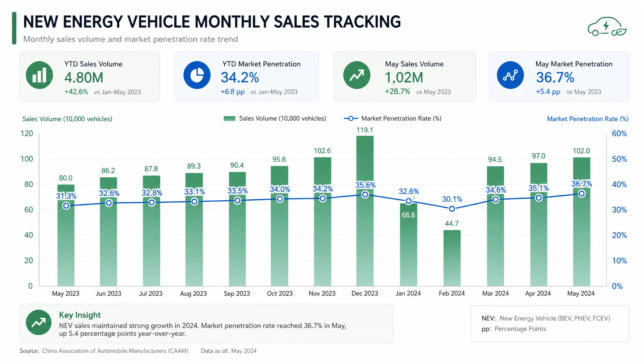Click the "102.6" bar value label
This screenshot has height=362, width=644.
click(322, 151)
